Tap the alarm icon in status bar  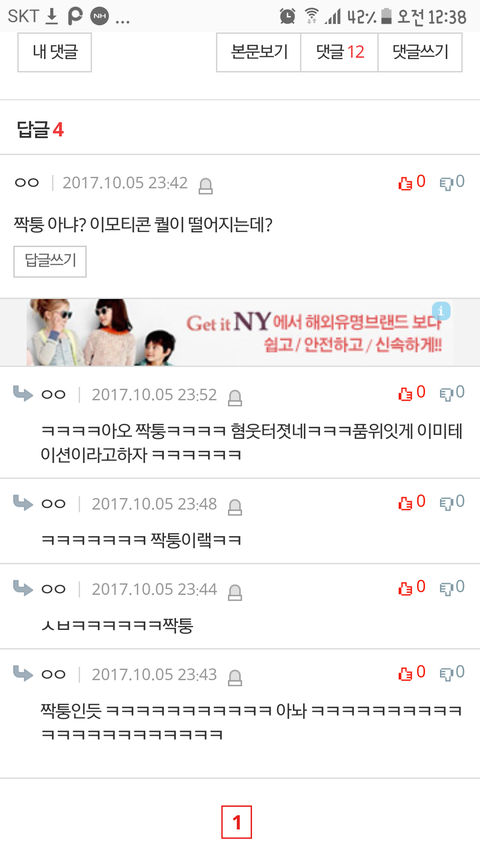click(287, 16)
